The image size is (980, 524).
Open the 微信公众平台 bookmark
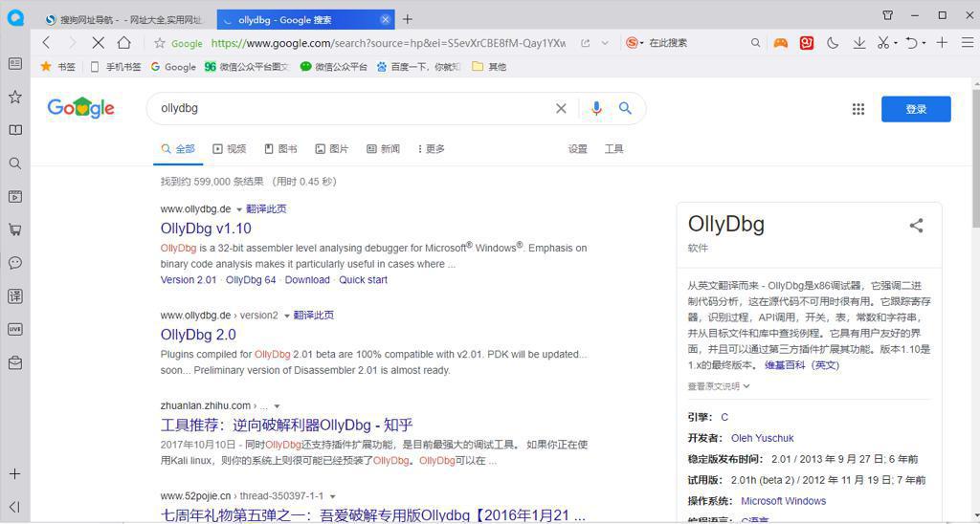coord(332,66)
